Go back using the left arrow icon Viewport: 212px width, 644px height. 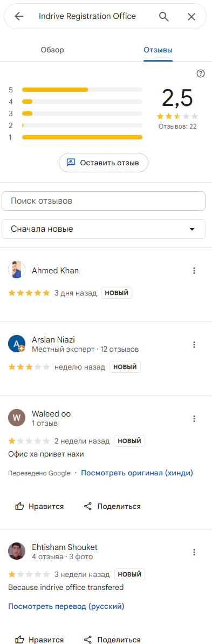(19, 16)
